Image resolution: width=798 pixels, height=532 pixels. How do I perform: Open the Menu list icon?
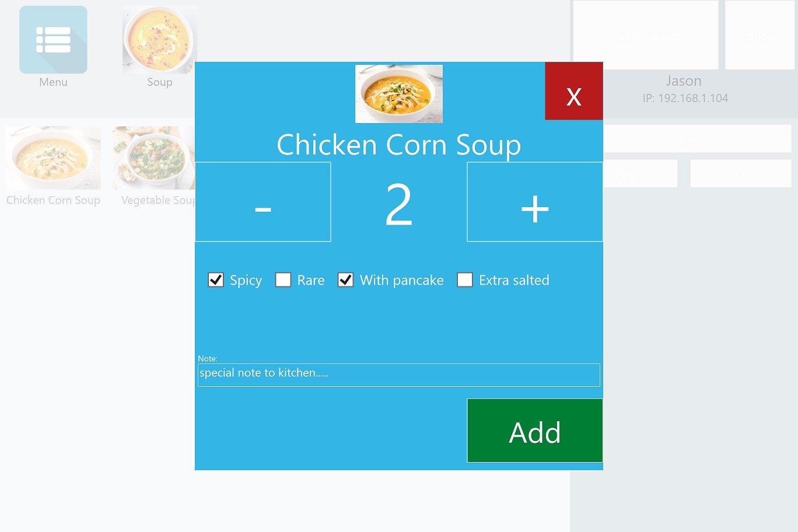click(53, 40)
